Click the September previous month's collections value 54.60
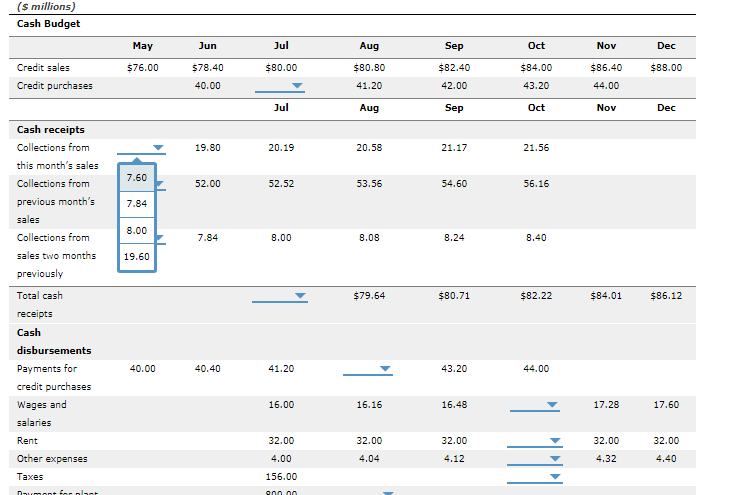The width and height of the screenshot is (754, 495). (454, 184)
